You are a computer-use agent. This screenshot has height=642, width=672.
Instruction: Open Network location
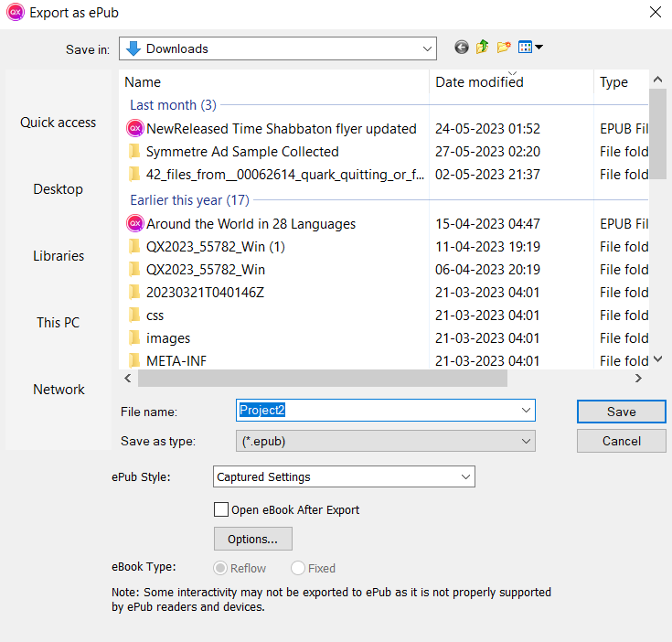click(x=59, y=390)
